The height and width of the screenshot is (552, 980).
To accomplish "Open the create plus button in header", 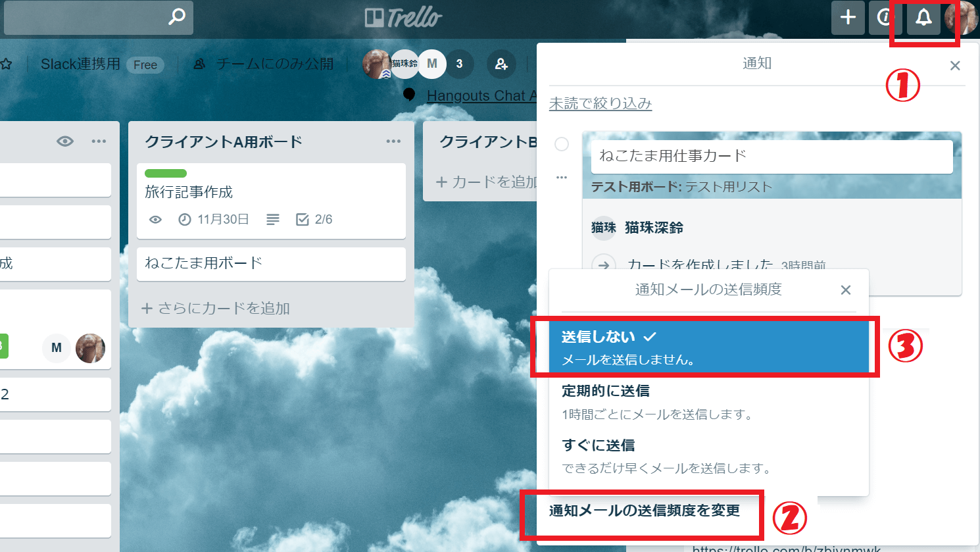I will click(848, 18).
